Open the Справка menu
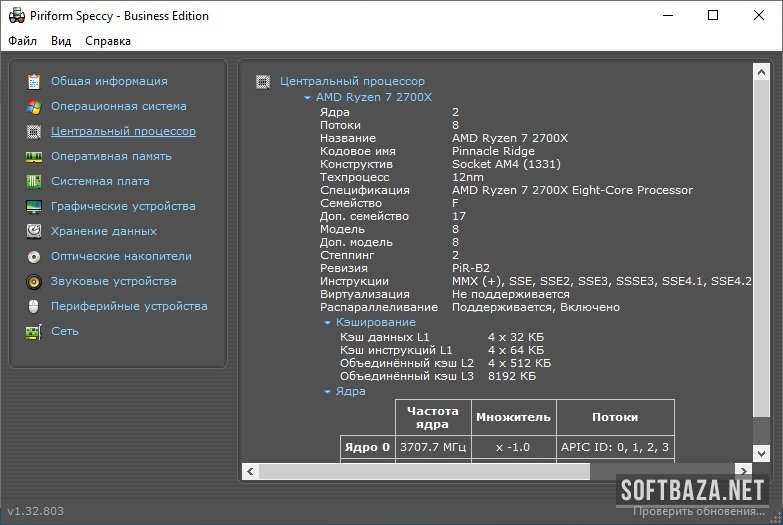783x525 pixels. [108, 41]
